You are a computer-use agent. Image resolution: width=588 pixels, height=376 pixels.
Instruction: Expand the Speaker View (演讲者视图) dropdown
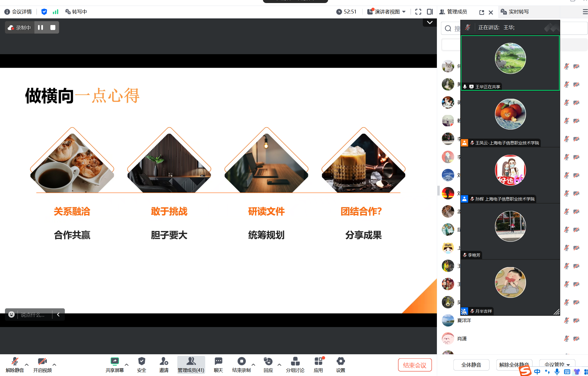387,12
